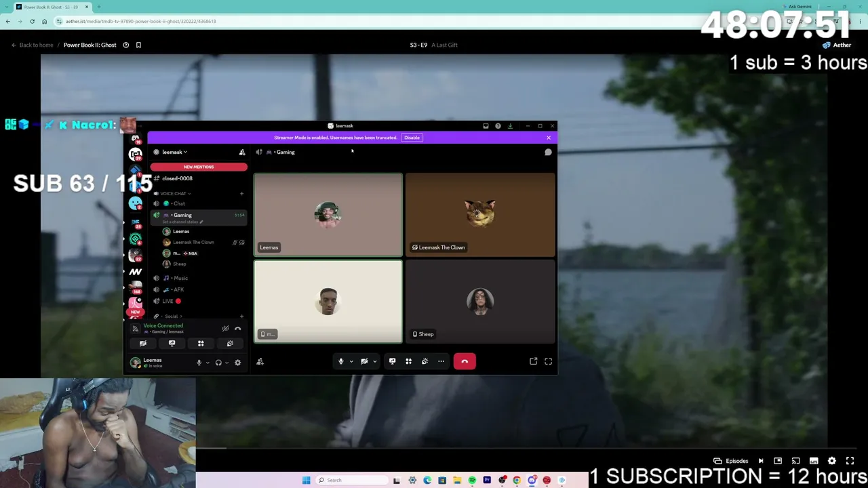Pop out the call window
This screenshot has height=488, width=868.
point(534,361)
